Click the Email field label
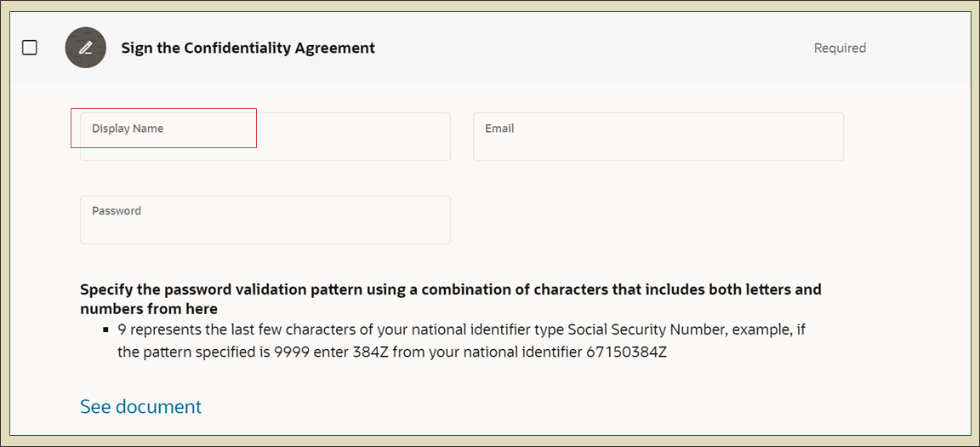 click(499, 129)
